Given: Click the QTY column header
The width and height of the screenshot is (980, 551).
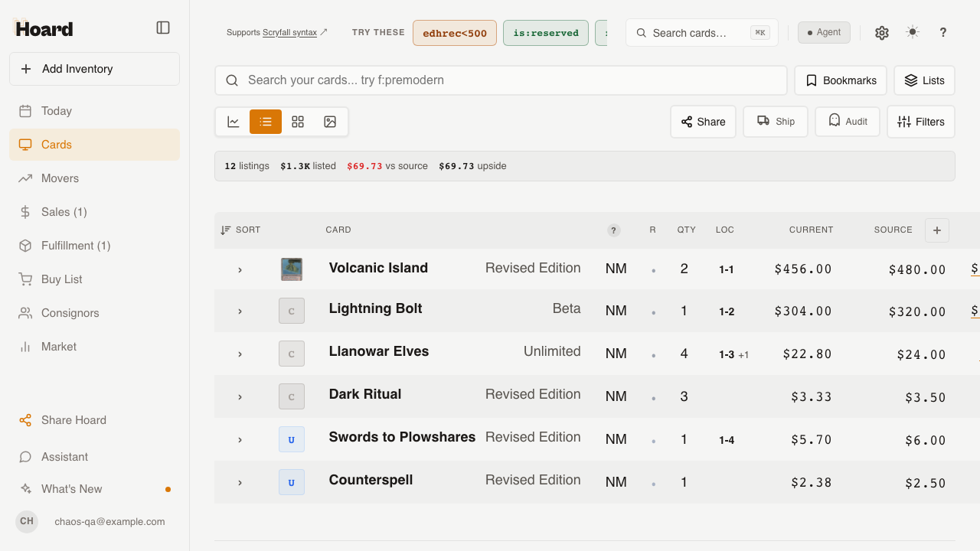Looking at the screenshot, I should [686, 230].
